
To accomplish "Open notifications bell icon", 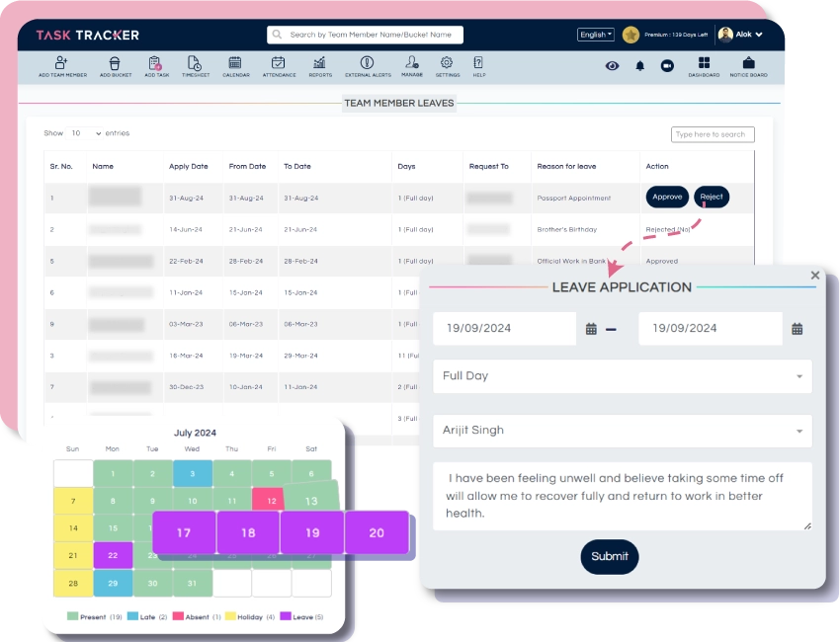I will pos(639,66).
